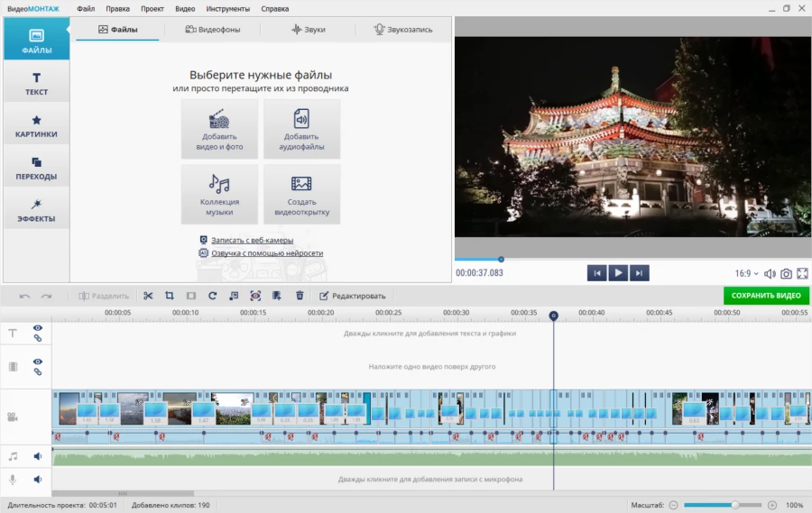Click the black bars removal icon
The image size is (812, 513).
191,296
